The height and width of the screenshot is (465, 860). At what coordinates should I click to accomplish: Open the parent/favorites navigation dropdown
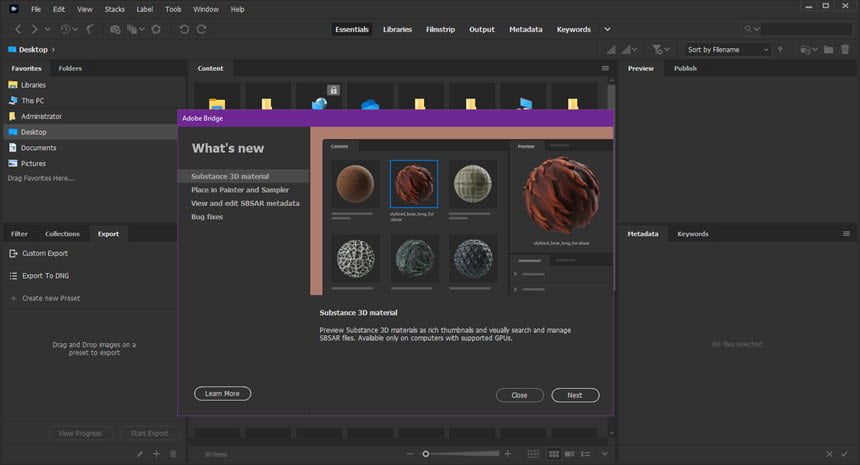pos(48,29)
